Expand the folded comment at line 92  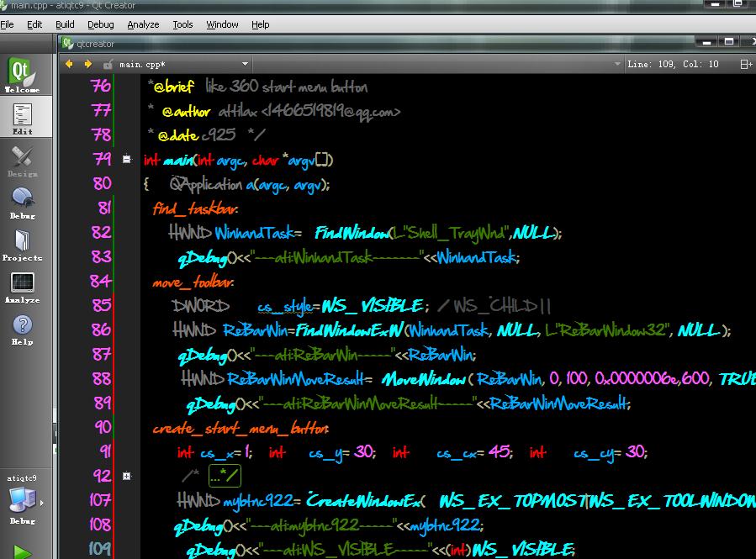point(126,476)
